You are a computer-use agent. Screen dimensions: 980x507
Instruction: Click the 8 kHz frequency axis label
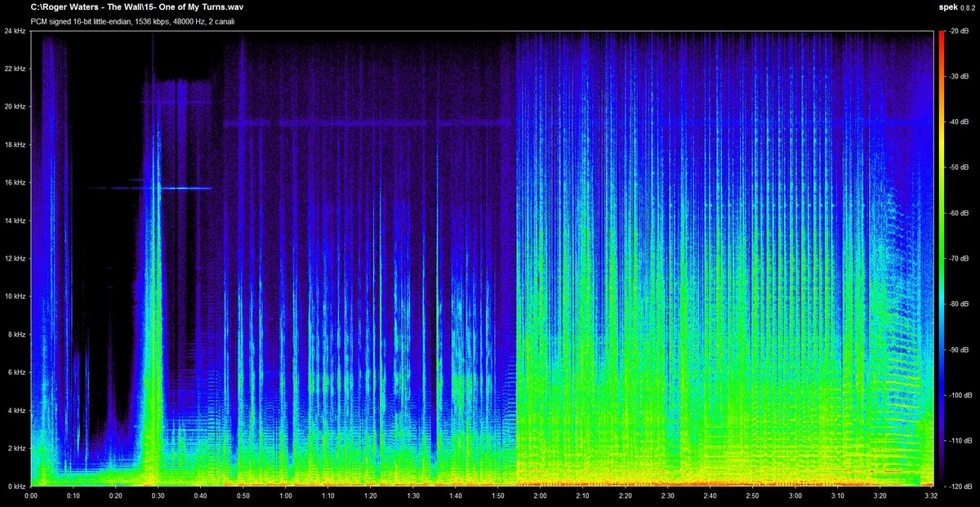click(17, 335)
